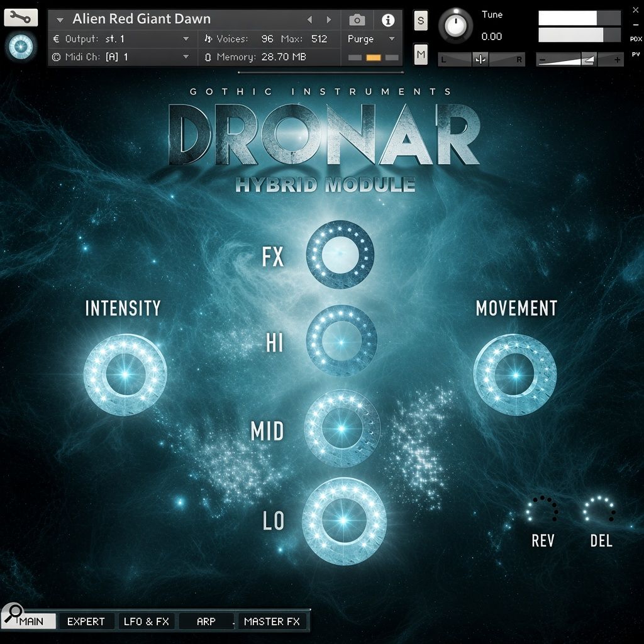644x644 pixels.
Task: Increase volume with the plus icon
Action: [617, 60]
